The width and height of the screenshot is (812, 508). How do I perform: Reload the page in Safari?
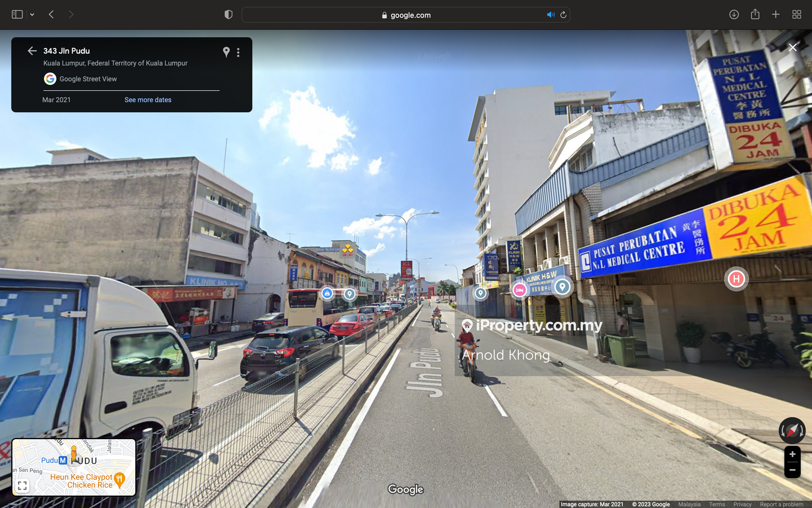563,15
